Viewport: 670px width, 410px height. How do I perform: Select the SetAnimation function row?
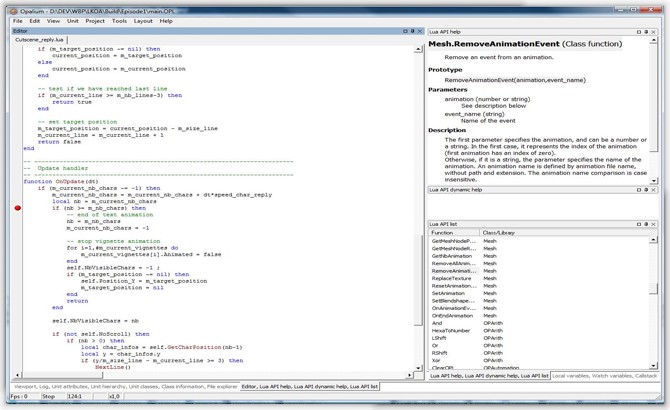448,293
